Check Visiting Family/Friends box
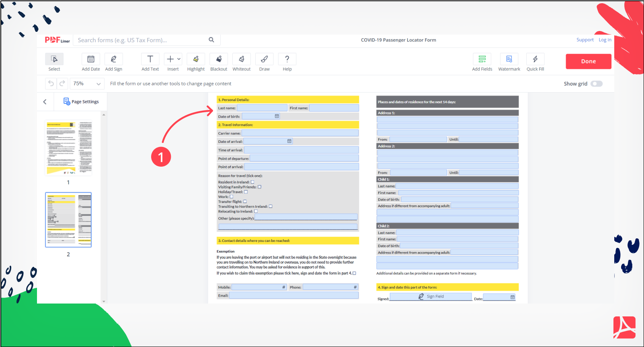This screenshot has width=644, height=347. (259, 187)
